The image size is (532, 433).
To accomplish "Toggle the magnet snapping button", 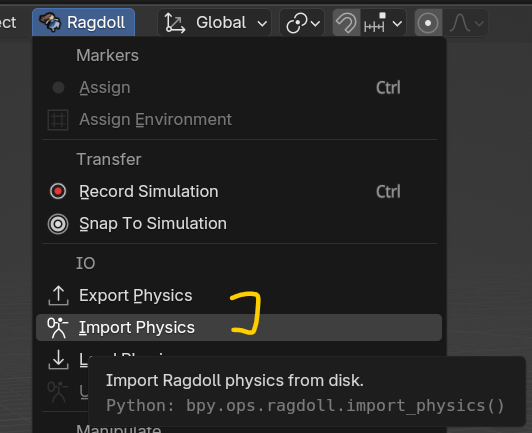I will pyautogui.click(x=346, y=23).
